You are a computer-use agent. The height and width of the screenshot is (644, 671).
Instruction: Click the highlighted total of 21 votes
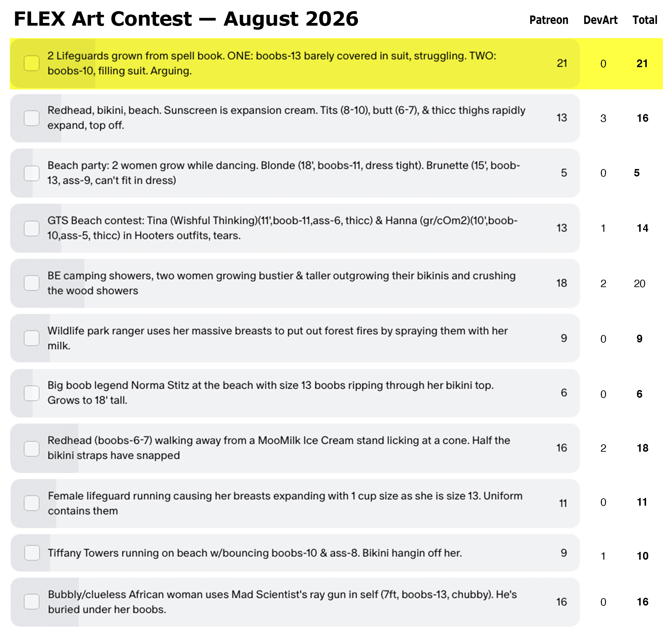click(642, 64)
